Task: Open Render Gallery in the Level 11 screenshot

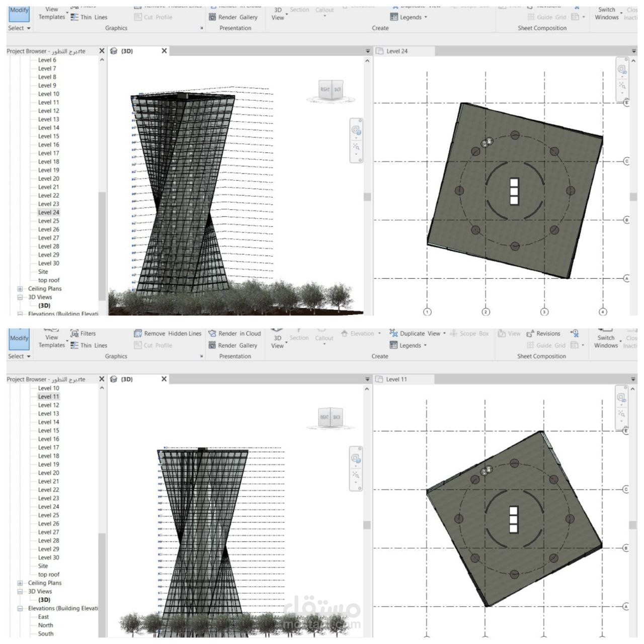Action: 233,346
